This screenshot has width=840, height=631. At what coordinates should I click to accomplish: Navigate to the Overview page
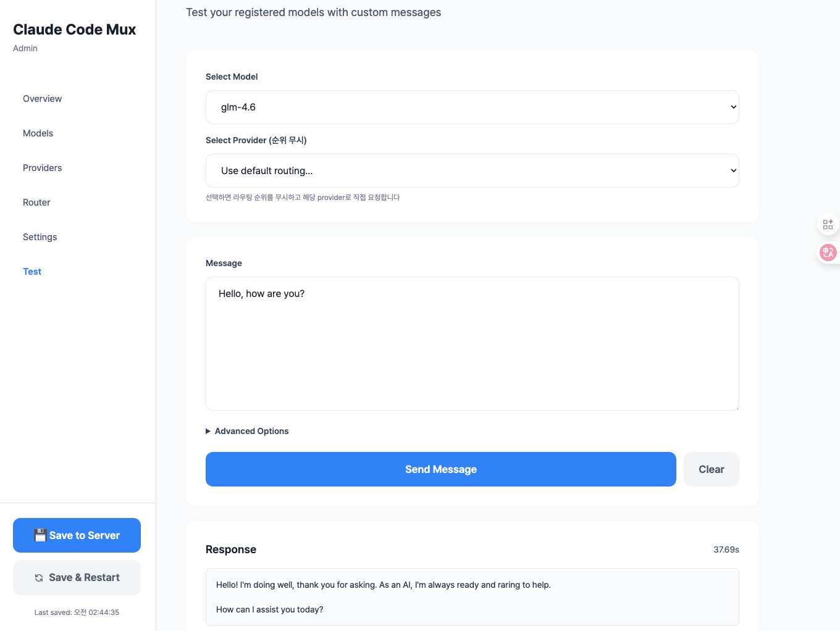click(x=42, y=99)
